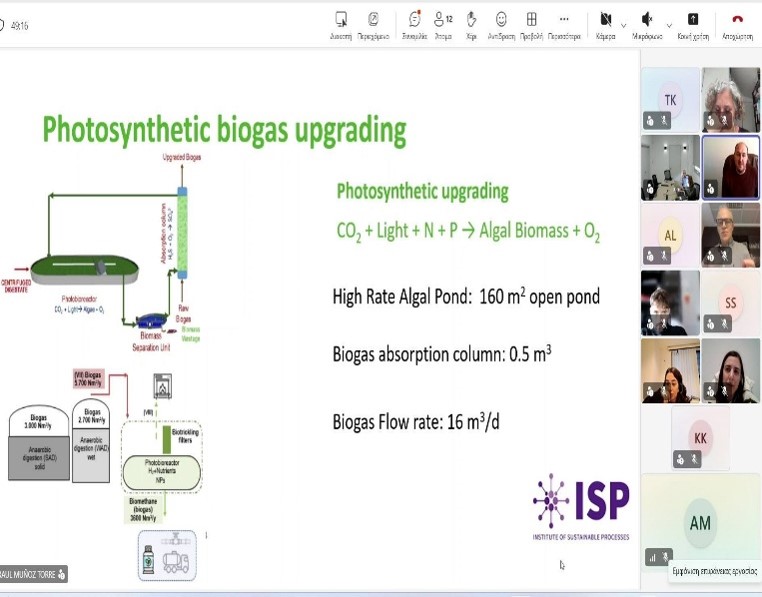This screenshot has width=762, height=597.
Task: Click the AM participant avatar
Action: pyautogui.click(x=700, y=523)
